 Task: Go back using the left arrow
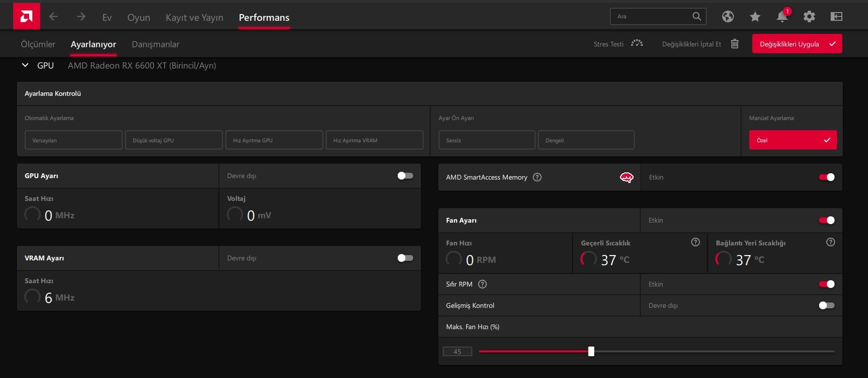[x=53, y=17]
